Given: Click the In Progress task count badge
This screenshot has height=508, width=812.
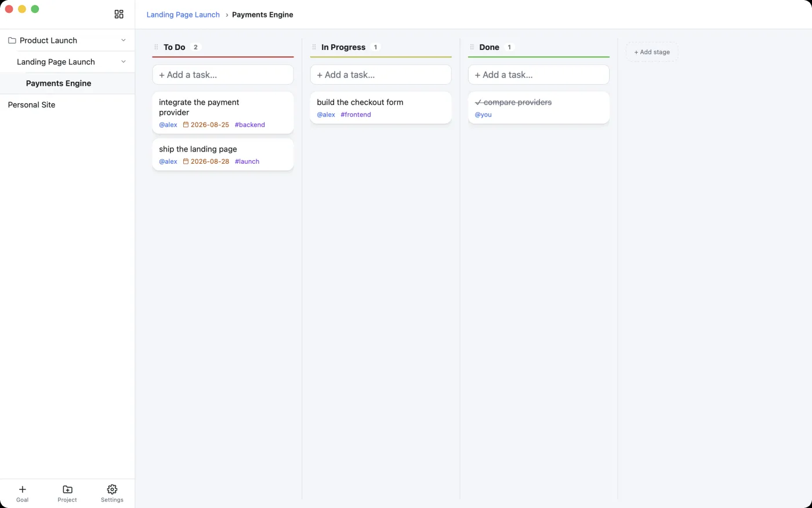Looking at the screenshot, I should tap(375, 48).
